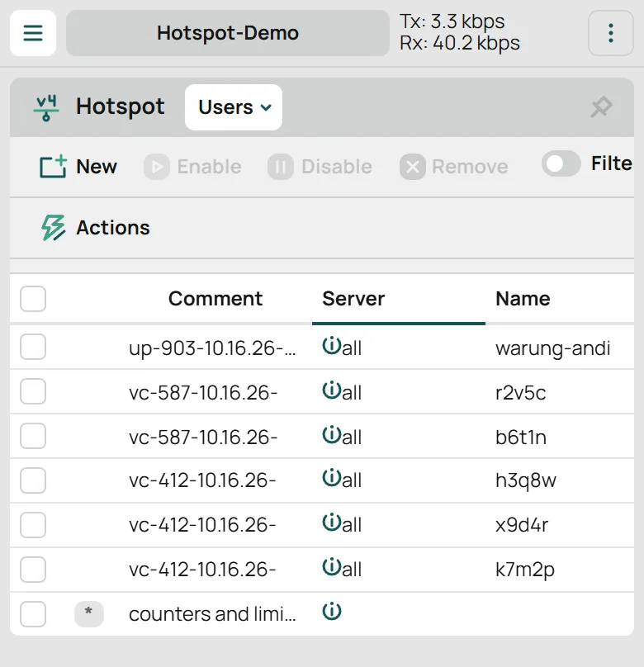Tick the select-all header checkbox
The height and width of the screenshot is (667, 644).
33,299
